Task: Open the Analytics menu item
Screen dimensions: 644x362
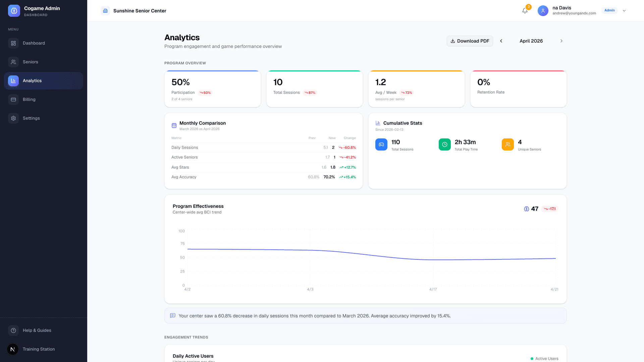Action: 32,80
